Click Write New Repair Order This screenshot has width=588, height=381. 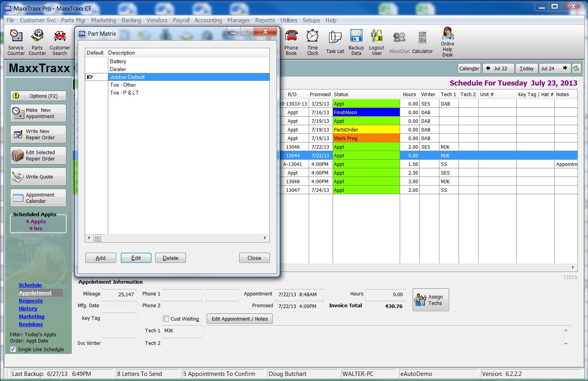[x=38, y=134]
